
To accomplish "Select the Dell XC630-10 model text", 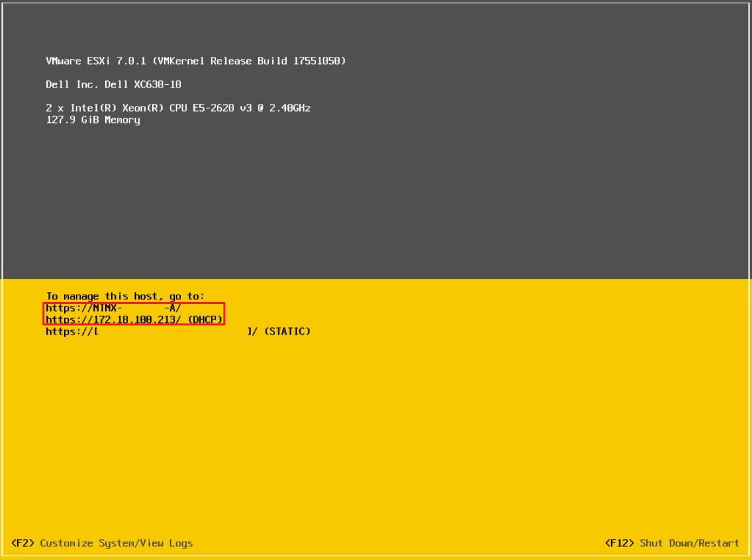I will 144,84.
